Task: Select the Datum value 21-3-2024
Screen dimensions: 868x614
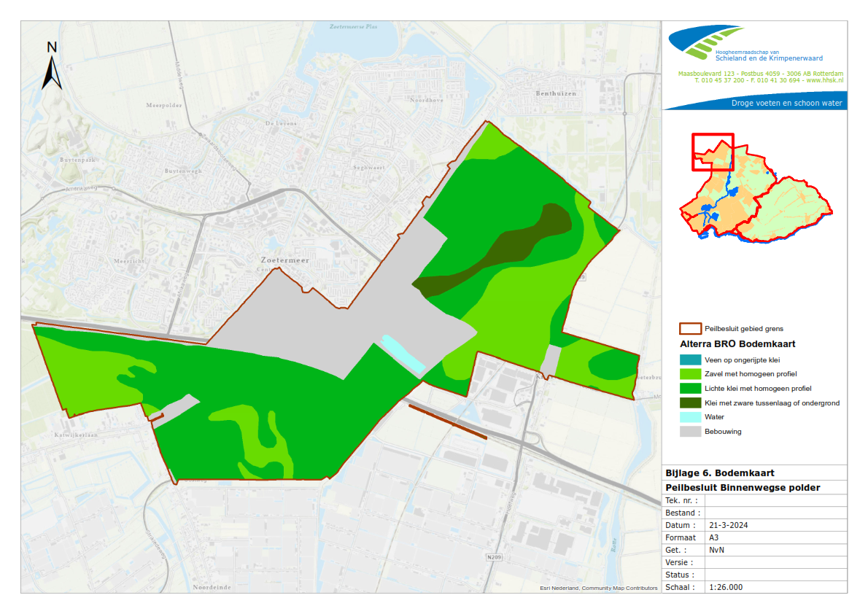Action: coord(729,525)
